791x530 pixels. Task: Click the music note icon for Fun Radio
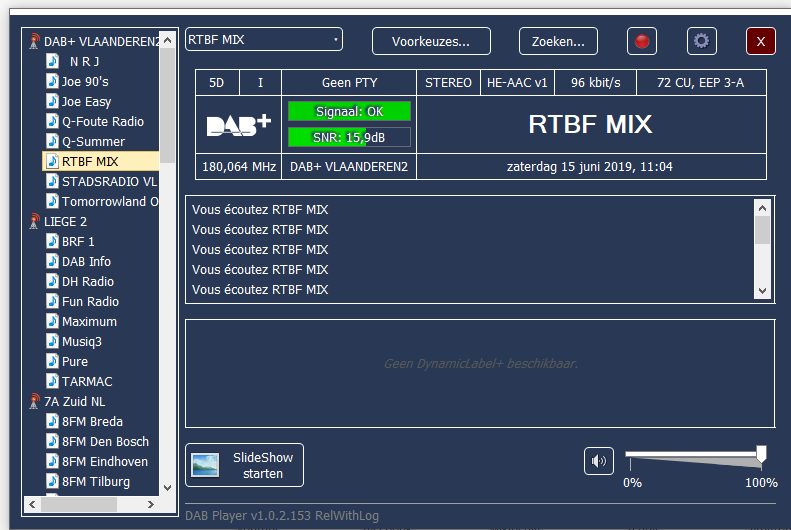coord(52,301)
